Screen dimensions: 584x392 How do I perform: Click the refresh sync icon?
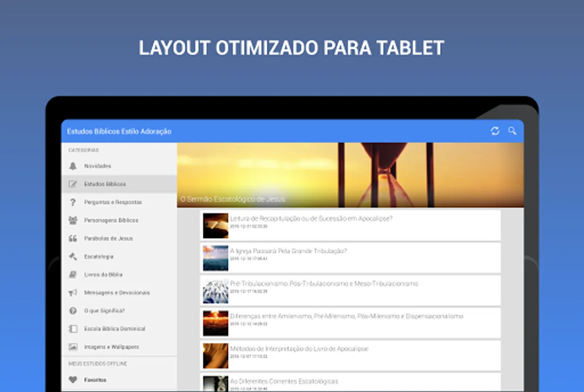(495, 131)
